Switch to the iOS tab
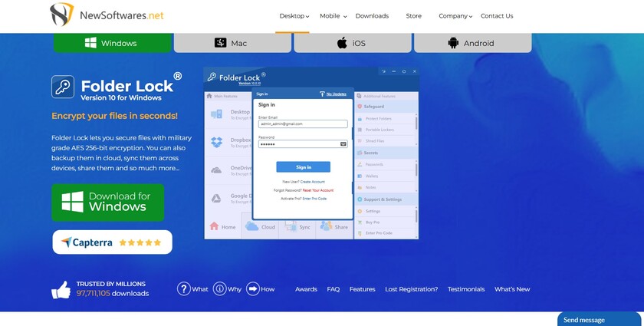The width and height of the screenshot is (644, 326). [x=353, y=43]
